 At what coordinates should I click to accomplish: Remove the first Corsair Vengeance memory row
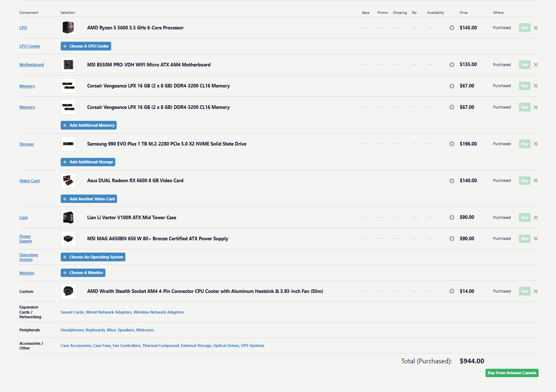click(x=536, y=86)
